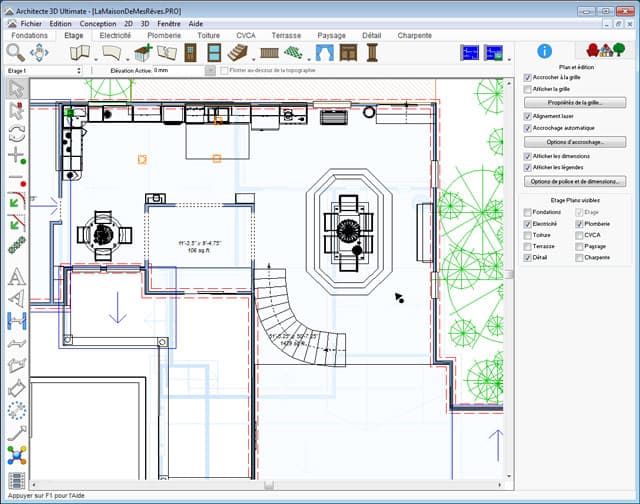The height and width of the screenshot is (504, 640).
Task: Show the Terrasse plan checkbox
Action: [x=527, y=246]
